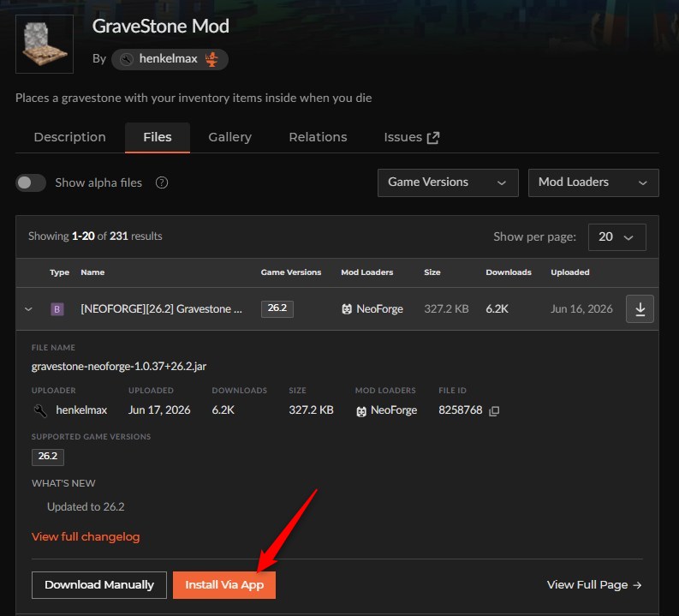
Task: Toggle Show alpha files switch
Action: [31, 182]
